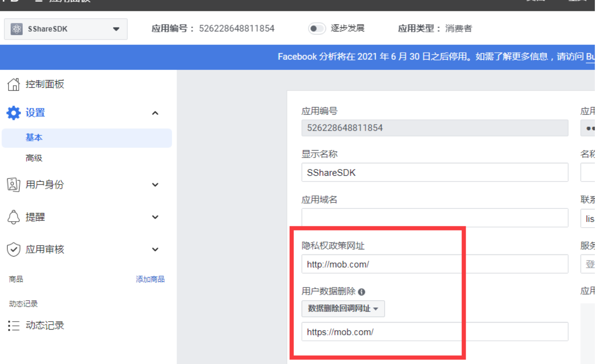Select 基本 under settings
Screen dimensions: 596x364
pyautogui.click(x=34, y=138)
